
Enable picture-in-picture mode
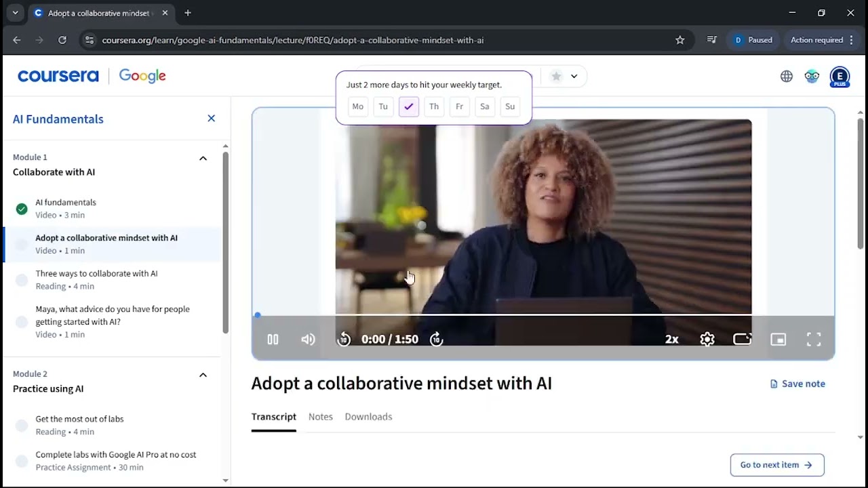[x=778, y=339]
